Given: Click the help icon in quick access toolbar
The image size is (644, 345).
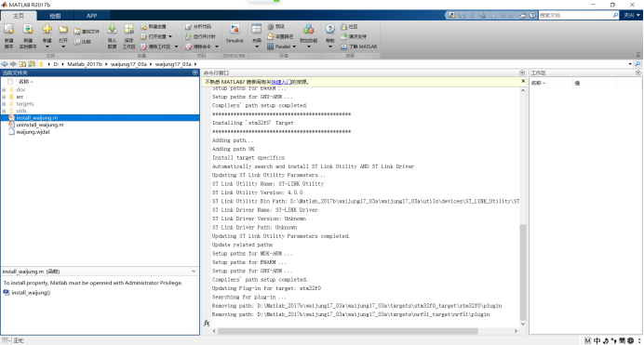Looking at the screenshot, I should coord(532,15).
